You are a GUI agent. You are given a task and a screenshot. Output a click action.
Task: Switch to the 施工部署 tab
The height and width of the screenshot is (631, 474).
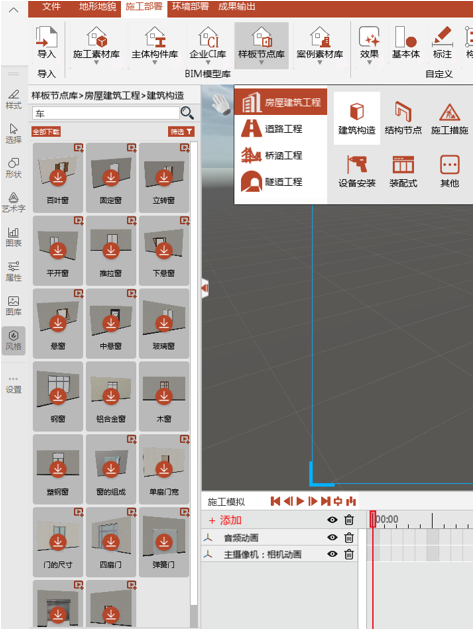tap(144, 7)
